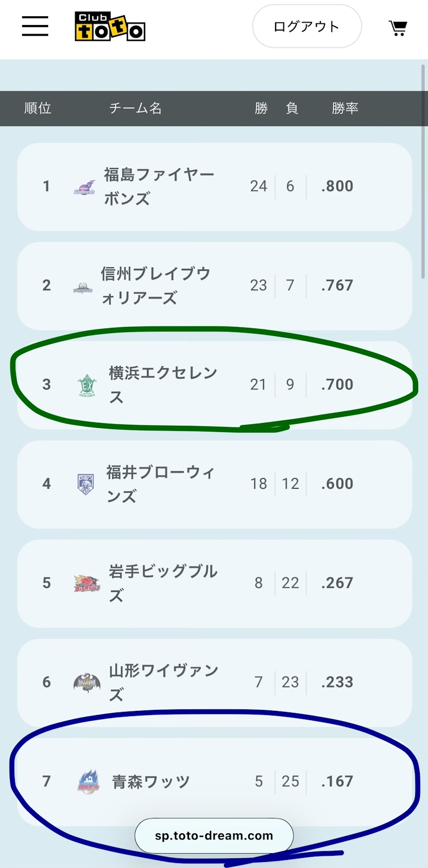
Task: Select the 岩手ビッグブルズ team name
Action: pos(163,583)
